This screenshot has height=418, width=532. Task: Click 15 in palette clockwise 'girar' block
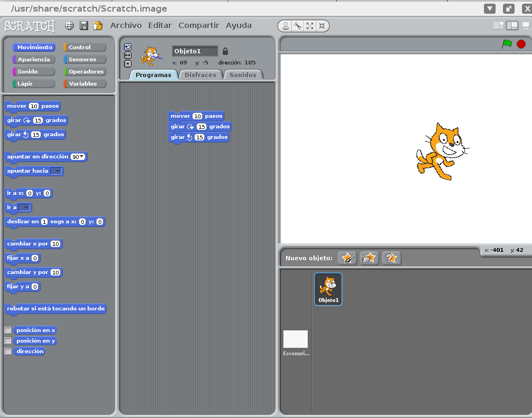[38, 120]
